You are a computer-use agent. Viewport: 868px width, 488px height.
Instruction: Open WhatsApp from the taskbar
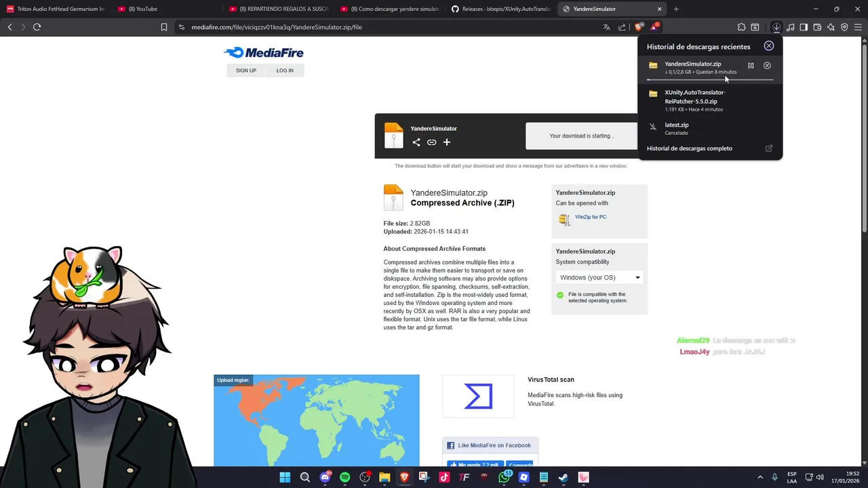(x=504, y=477)
